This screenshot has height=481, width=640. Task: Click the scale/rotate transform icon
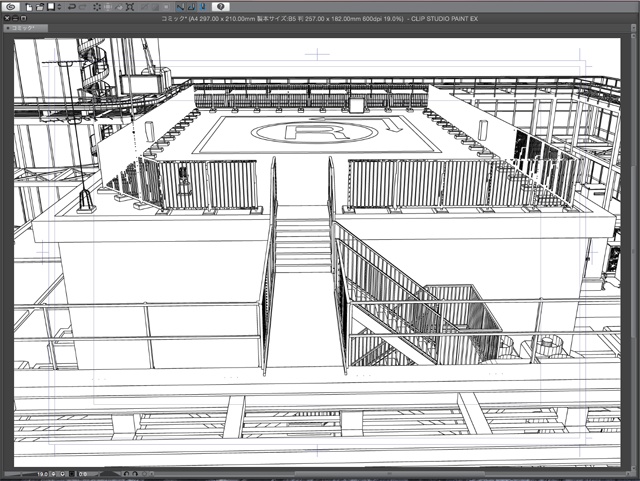click(x=108, y=7)
